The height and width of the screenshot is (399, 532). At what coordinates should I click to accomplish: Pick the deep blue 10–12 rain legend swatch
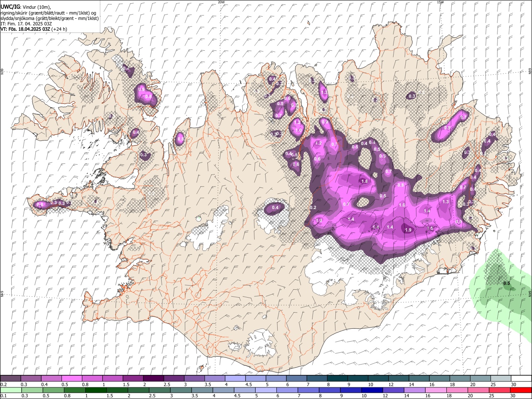pyautogui.click(x=372, y=390)
